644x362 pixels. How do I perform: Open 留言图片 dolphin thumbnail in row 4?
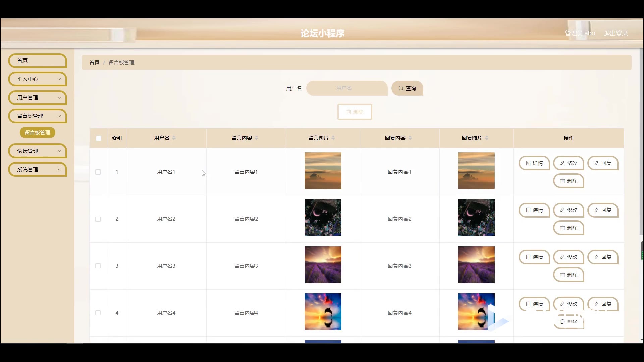click(x=323, y=312)
